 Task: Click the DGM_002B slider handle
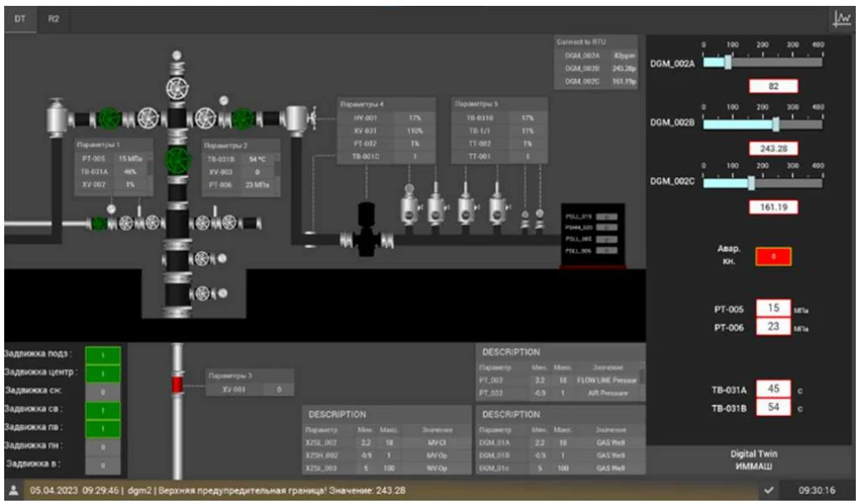pyautogui.click(x=775, y=124)
